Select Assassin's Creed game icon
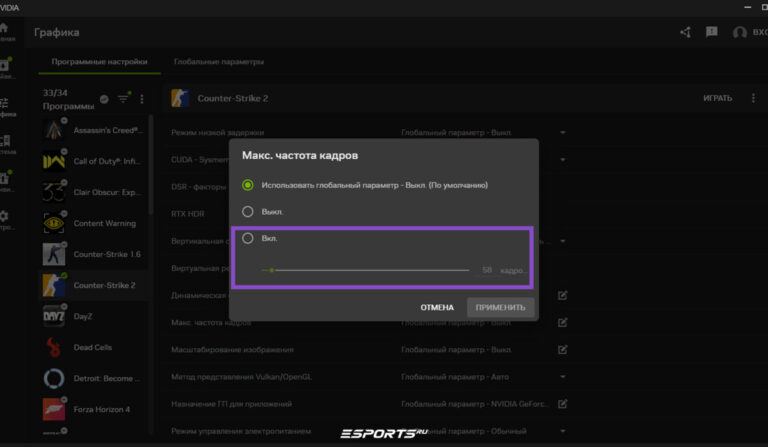 53,130
